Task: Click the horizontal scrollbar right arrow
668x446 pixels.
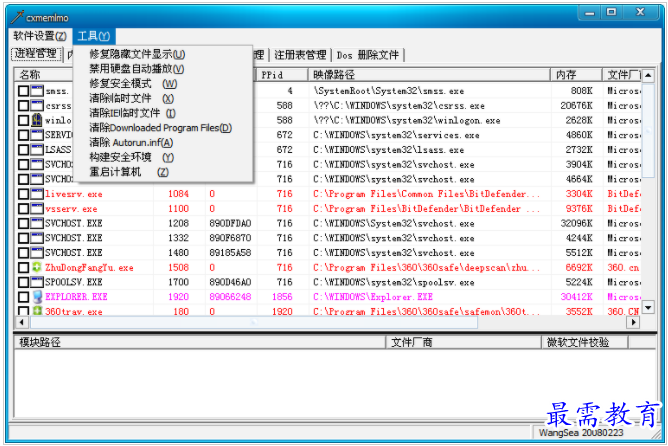Action: (x=633, y=322)
